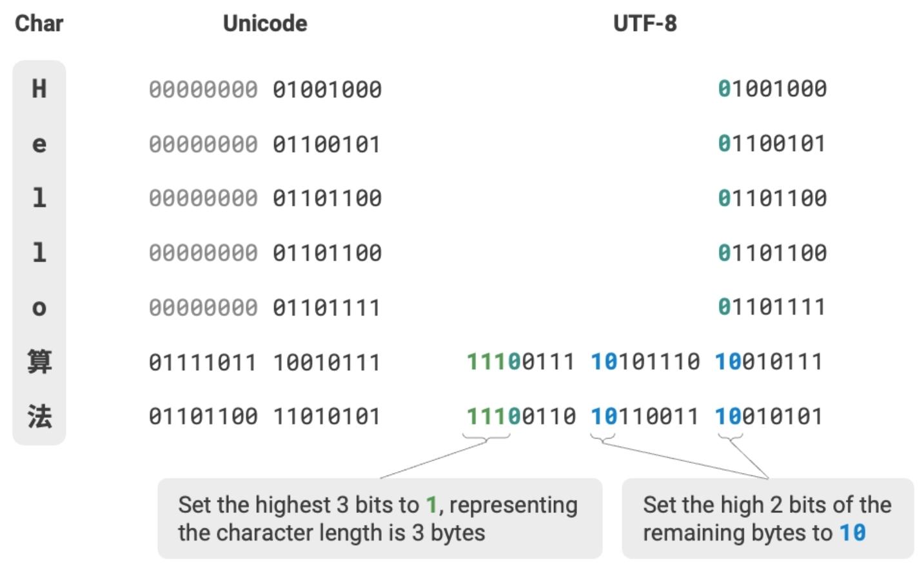Click the "Set the high 2 bits" callout box
This screenshot has width=924, height=578.
(767, 519)
